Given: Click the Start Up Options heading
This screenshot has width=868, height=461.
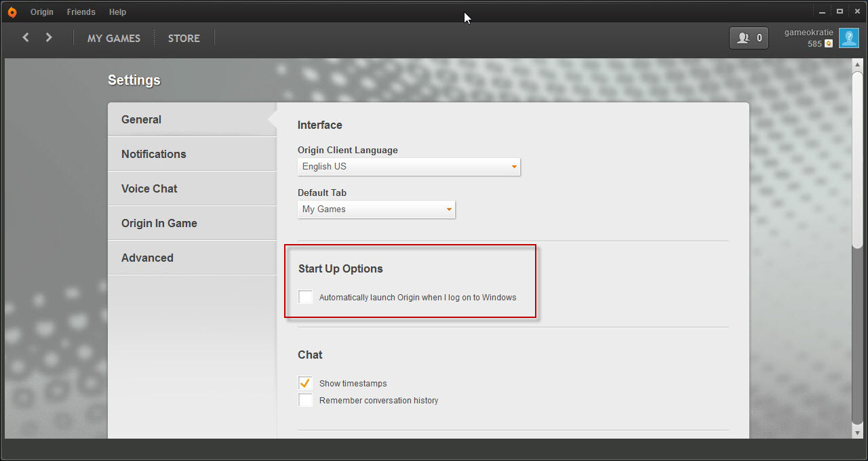Looking at the screenshot, I should [x=340, y=268].
